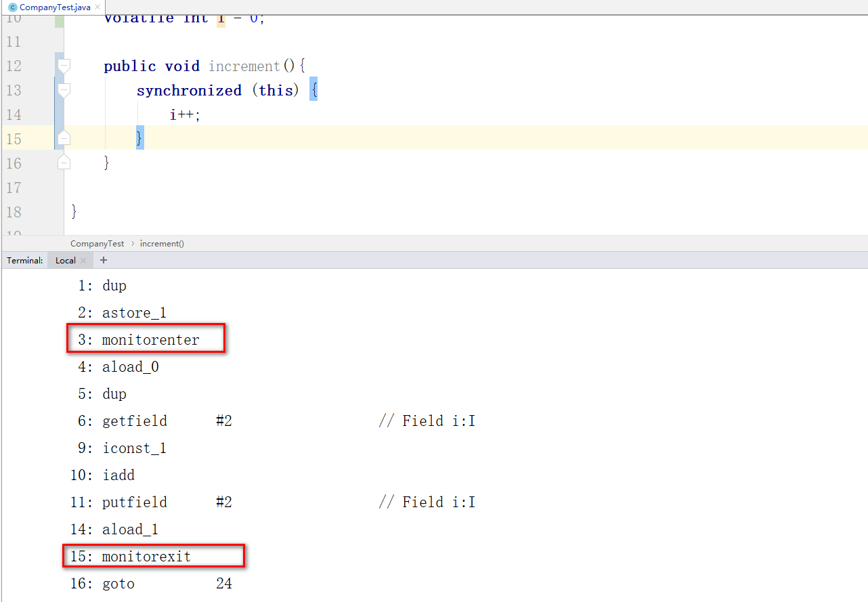Click the 'aload_0' instruction in terminal
This screenshot has height=602, width=868.
tap(130, 367)
